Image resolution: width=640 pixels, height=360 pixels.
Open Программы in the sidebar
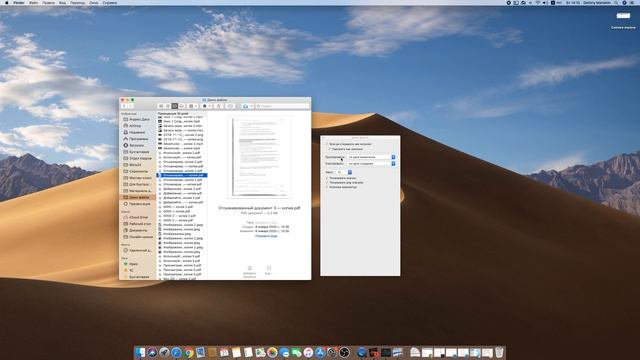click(138, 139)
